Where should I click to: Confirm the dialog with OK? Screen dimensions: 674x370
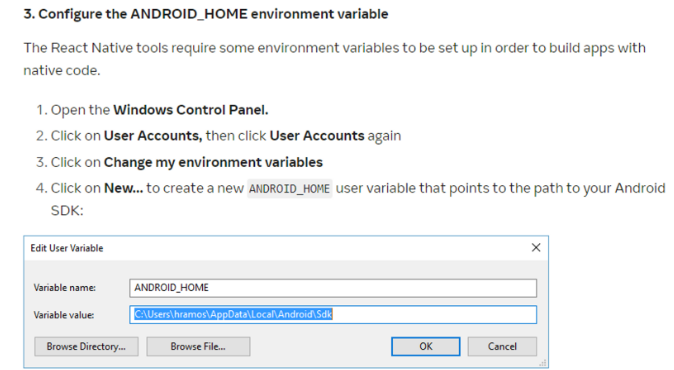[426, 346]
